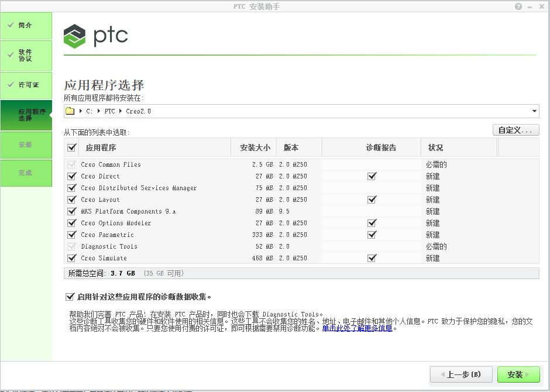Select the Creo Distributed Services Manager name

pos(139,188)
